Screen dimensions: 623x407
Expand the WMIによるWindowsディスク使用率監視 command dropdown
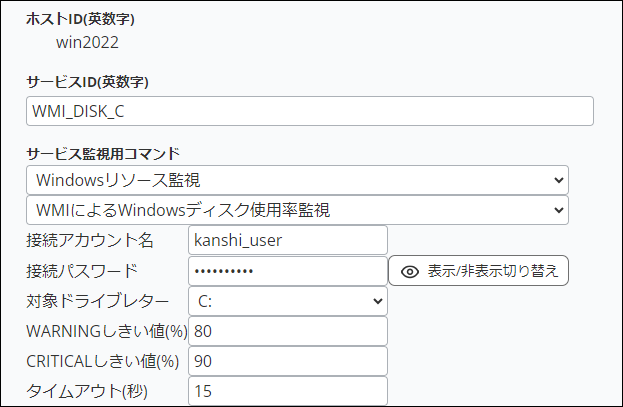(x=297, y=210)
